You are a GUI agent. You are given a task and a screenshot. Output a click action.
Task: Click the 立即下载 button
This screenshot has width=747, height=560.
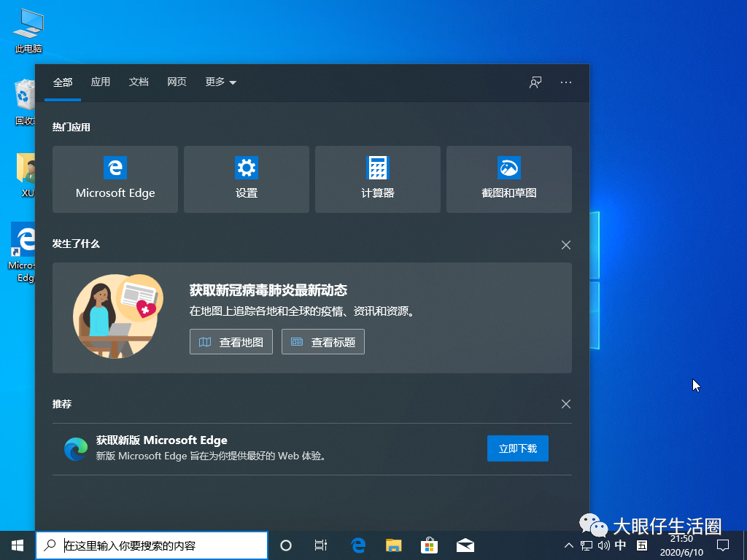[x=518, y=448]
